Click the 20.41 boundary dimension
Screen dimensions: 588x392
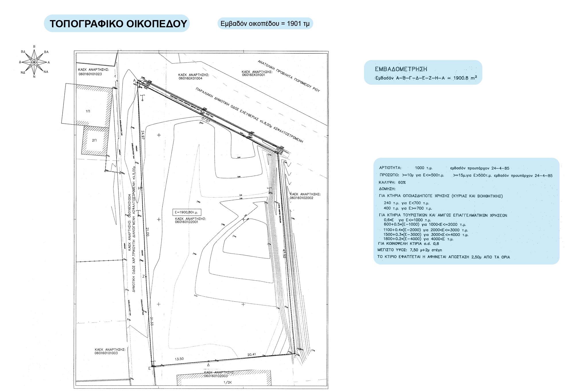coord(252,355)
